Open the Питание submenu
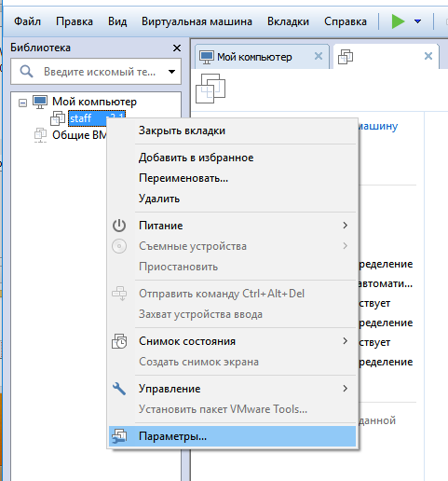448x481 pixels. (232, 226)
